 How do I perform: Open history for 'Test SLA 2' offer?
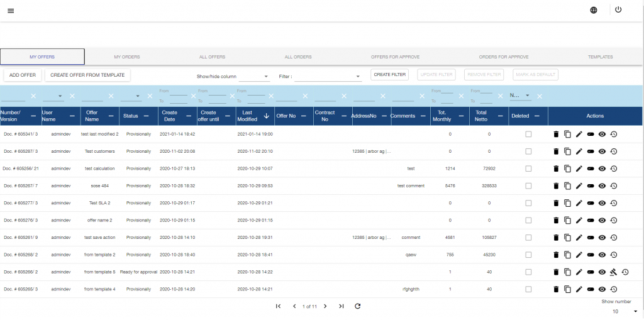(613, 203)
